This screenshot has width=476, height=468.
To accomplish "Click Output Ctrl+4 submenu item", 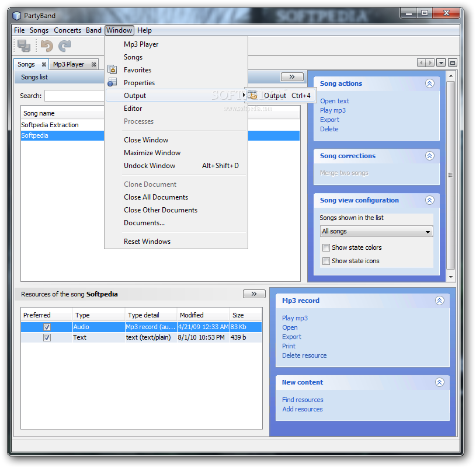I will 280,96.
